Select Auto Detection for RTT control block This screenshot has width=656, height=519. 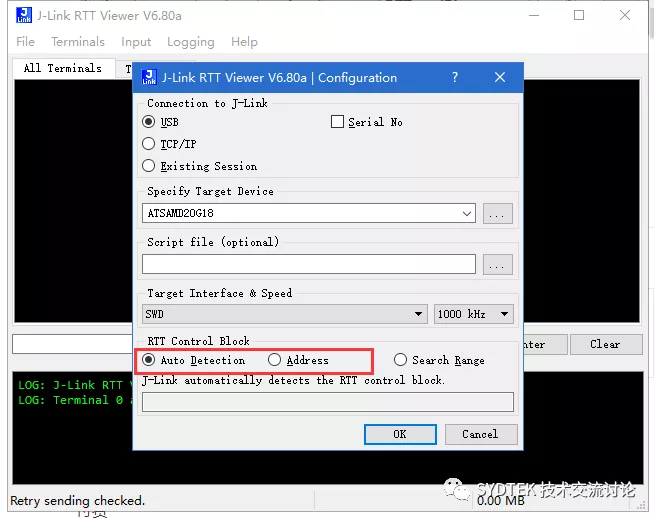(x=149, y=360)
